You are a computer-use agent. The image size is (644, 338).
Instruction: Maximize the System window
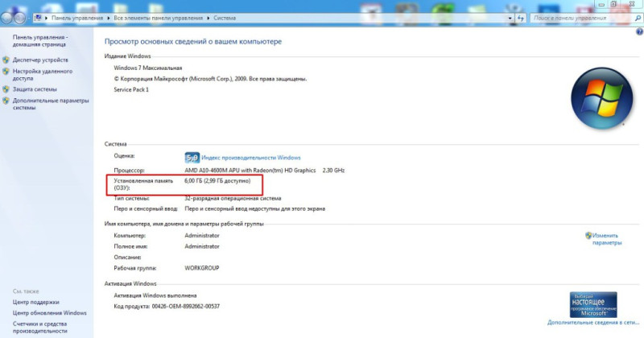[613, 4]
